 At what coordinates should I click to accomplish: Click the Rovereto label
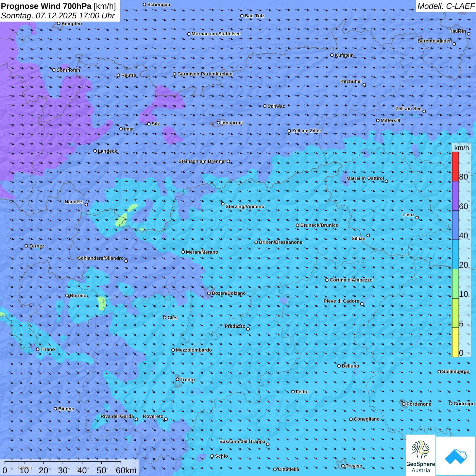[x=153, y=416]
